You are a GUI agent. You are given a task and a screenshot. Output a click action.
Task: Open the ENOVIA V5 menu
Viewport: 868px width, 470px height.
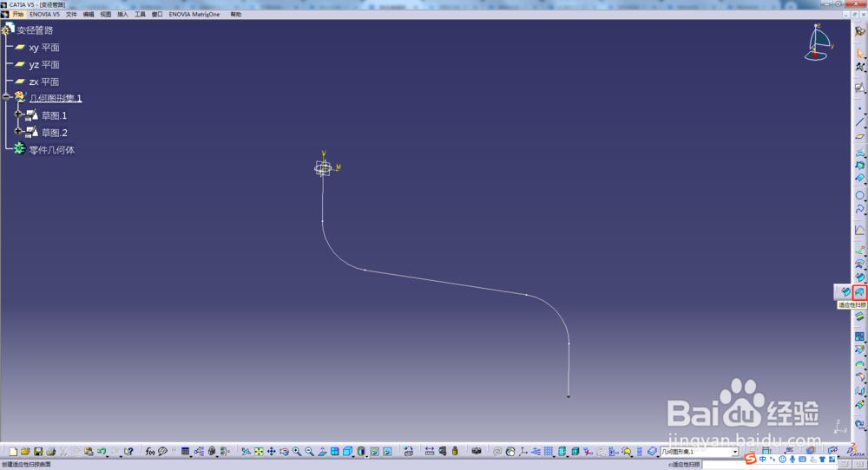point(45,15)
